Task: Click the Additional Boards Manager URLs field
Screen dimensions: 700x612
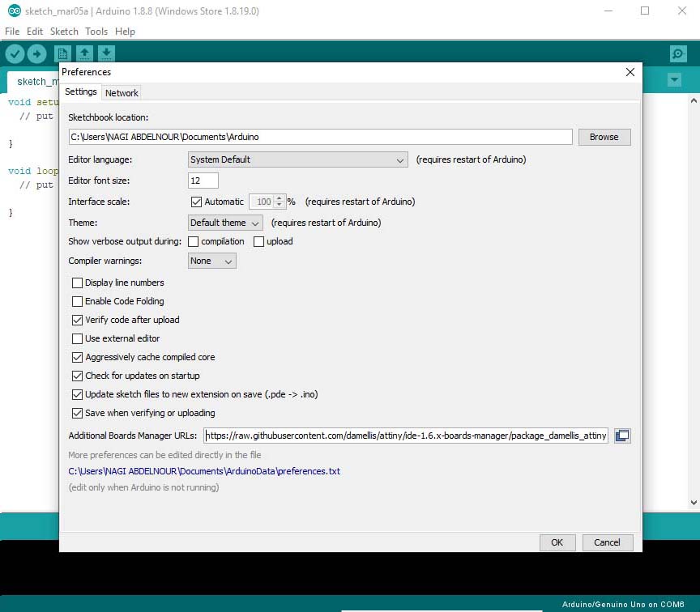Action: tap(406, 436)
